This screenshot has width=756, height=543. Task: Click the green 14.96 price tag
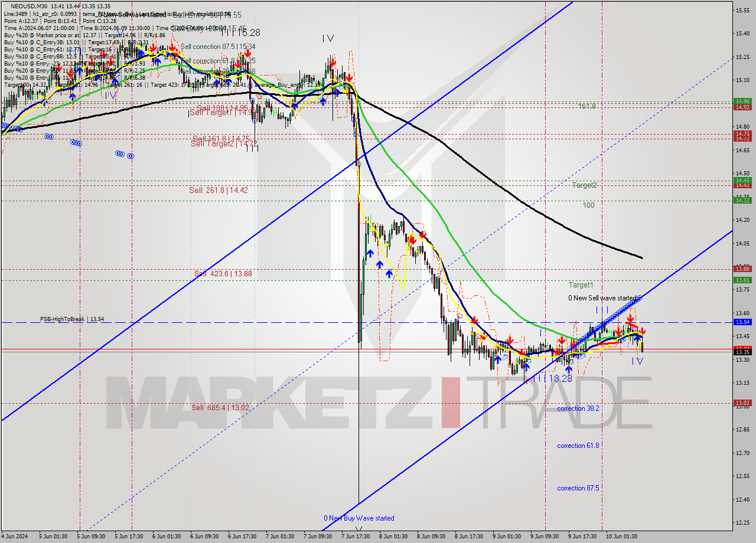coord(742,101)
